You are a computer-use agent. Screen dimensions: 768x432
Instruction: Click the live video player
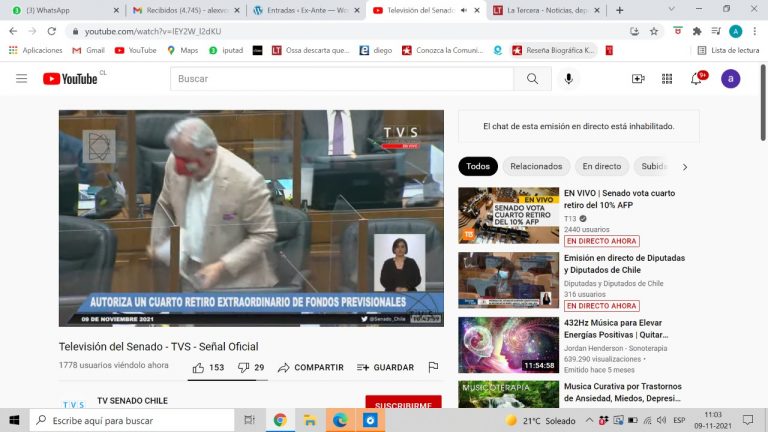coord(251,218)
